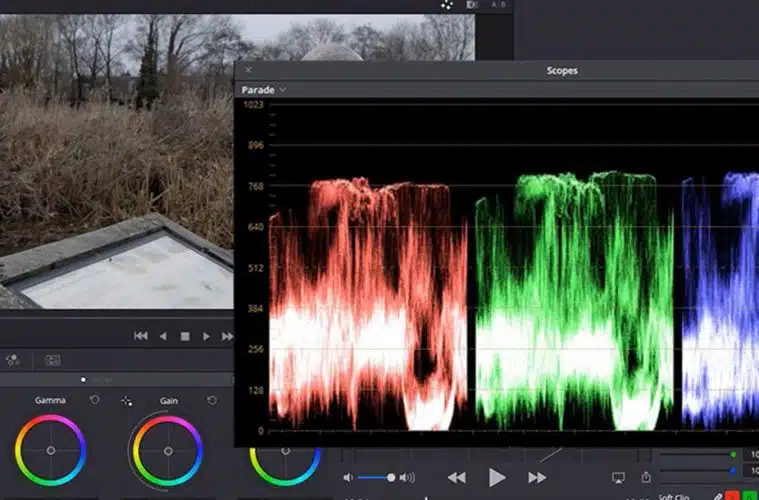Play reverse in the viewer transport

(x=163, y=337)
